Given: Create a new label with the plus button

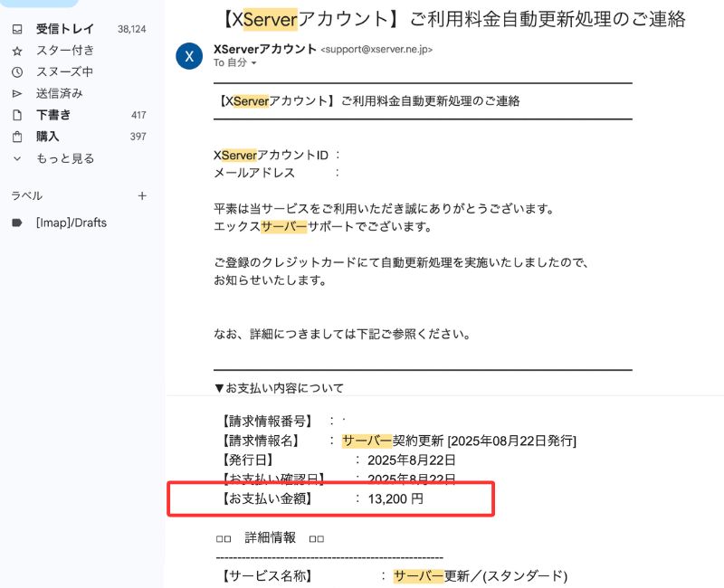Looking at the screenshot, I should 142,195.
